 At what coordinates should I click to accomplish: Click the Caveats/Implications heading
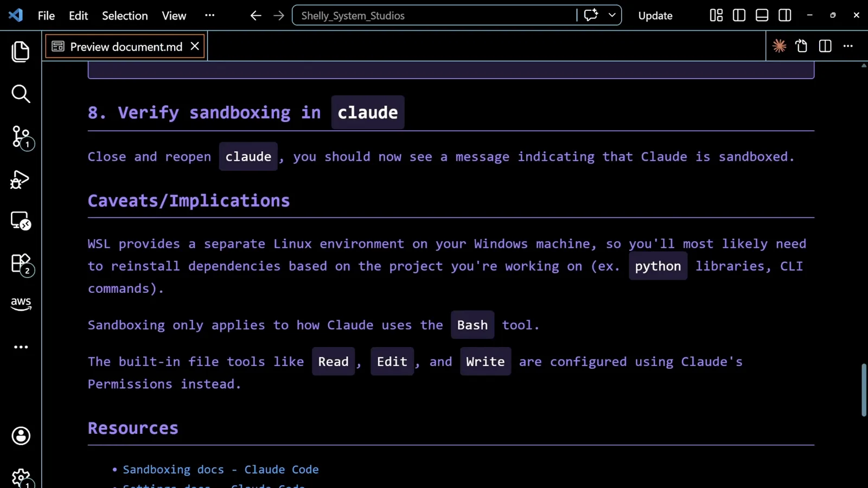[189, 201]
